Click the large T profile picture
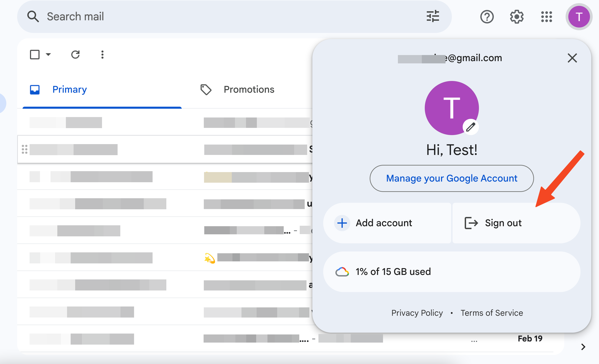 tap(452, 108)
